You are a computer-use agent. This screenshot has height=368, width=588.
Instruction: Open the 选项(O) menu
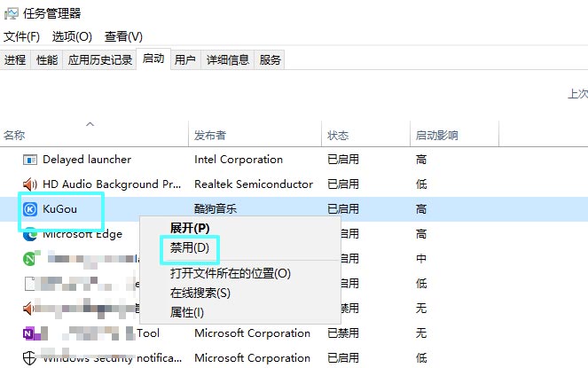click(x=72, y=36)
